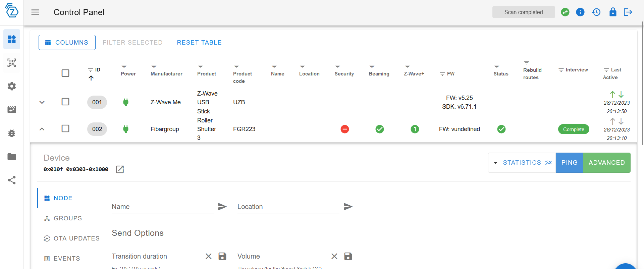Send the Name field value
The height and width of the screenshot is (269, 644).
222,207
